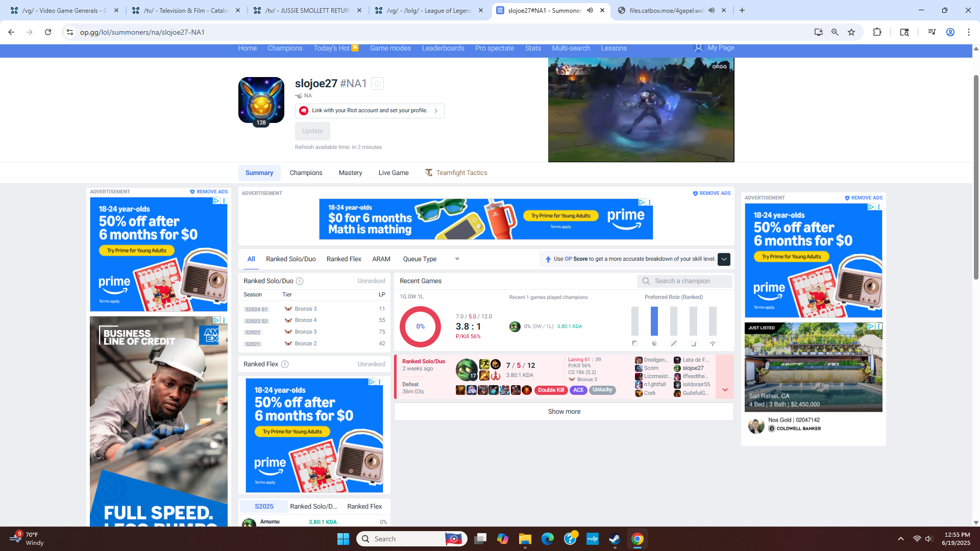Reload the op.gg page
980x551 pixels.
click(x=48, y=32)
